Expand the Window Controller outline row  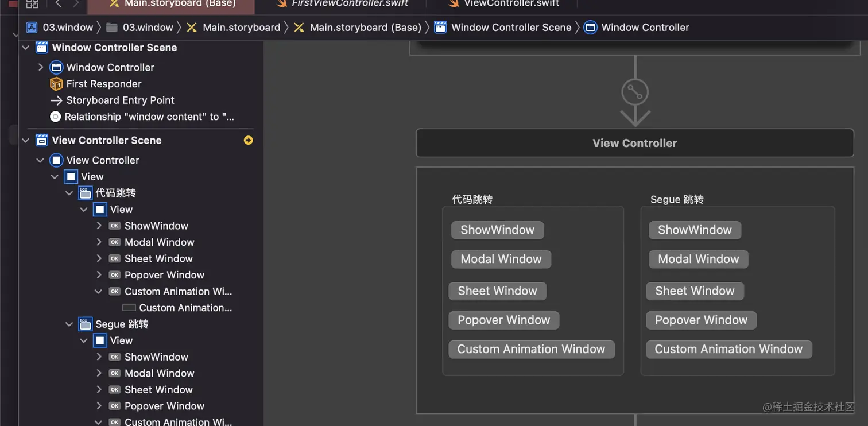[x=41, y=68]
